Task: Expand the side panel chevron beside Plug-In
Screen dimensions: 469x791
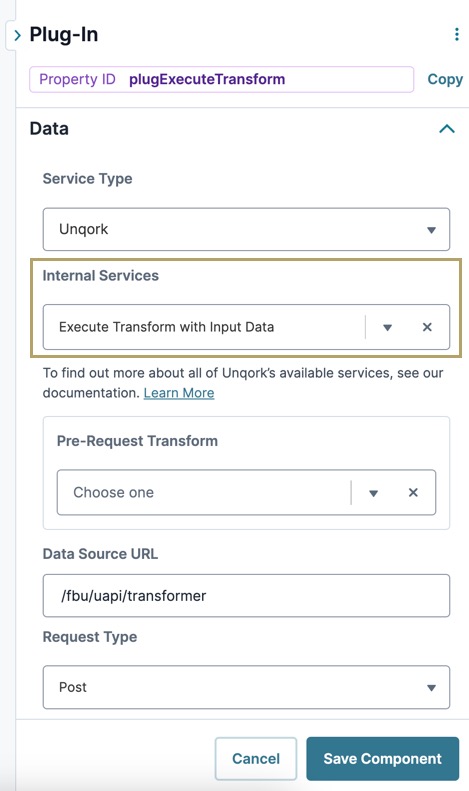Action: 17,35
